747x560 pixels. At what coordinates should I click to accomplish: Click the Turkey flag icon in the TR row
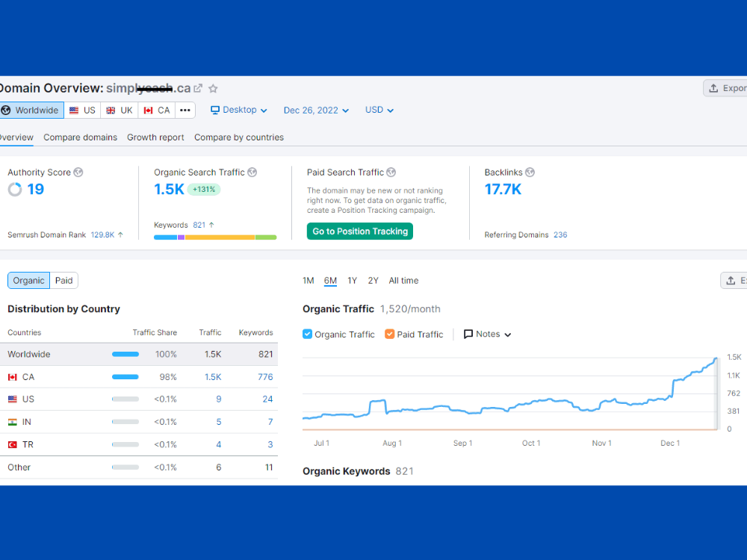[13, 445]
